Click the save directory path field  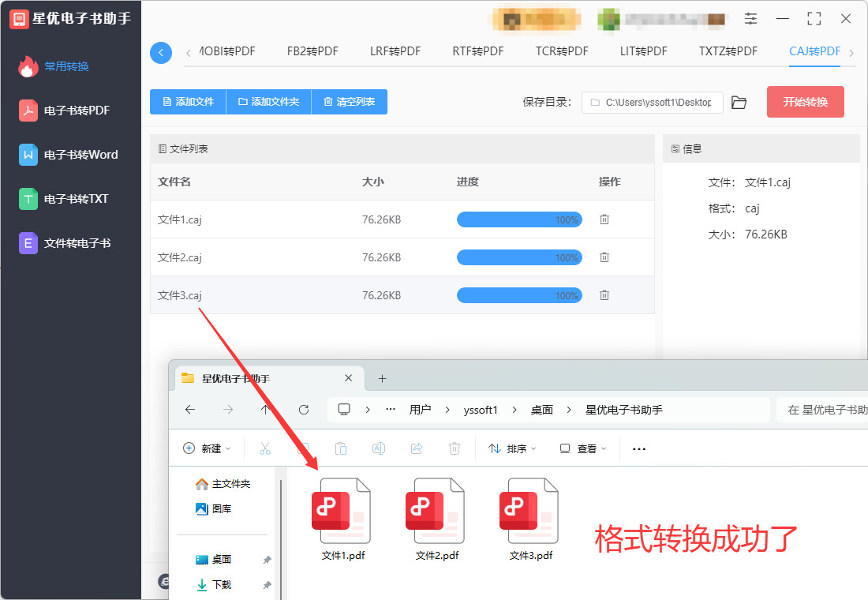652,103
